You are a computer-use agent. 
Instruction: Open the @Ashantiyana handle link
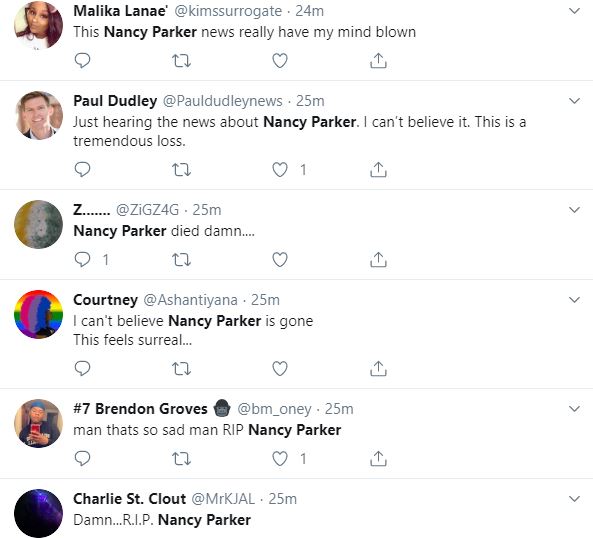190,300
